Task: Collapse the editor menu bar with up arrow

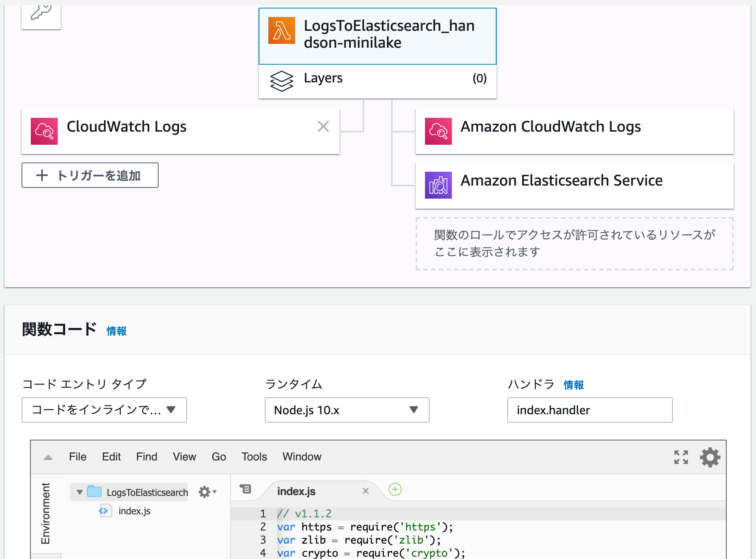Action: [x=48, y=457]
